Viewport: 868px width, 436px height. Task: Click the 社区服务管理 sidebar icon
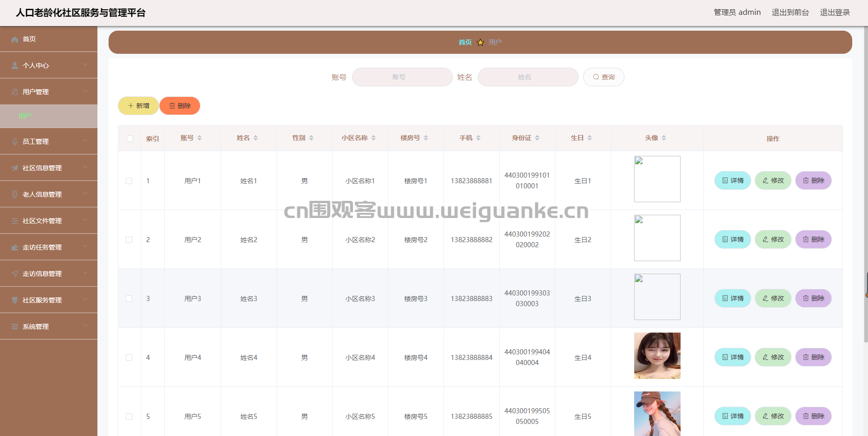point(15,301)
